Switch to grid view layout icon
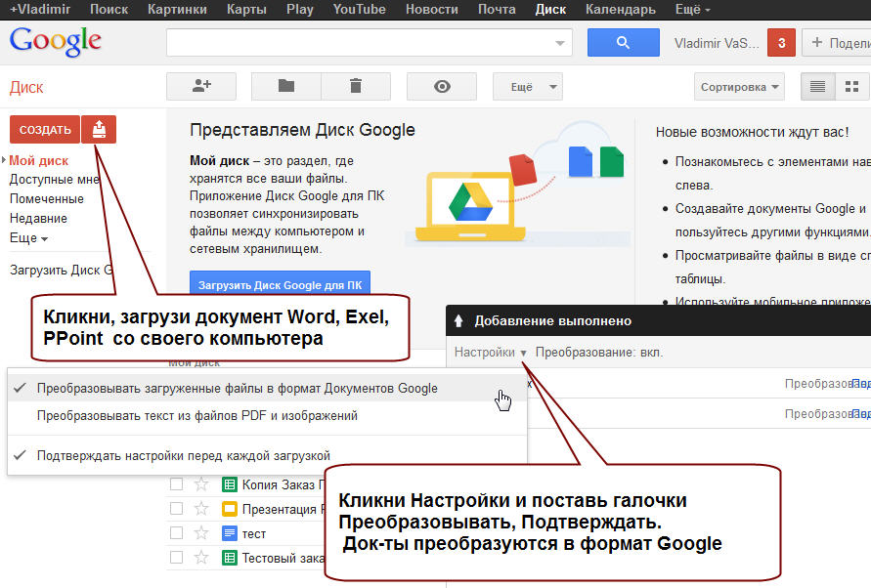Screen dimensions: 871x588 [852, 87]
